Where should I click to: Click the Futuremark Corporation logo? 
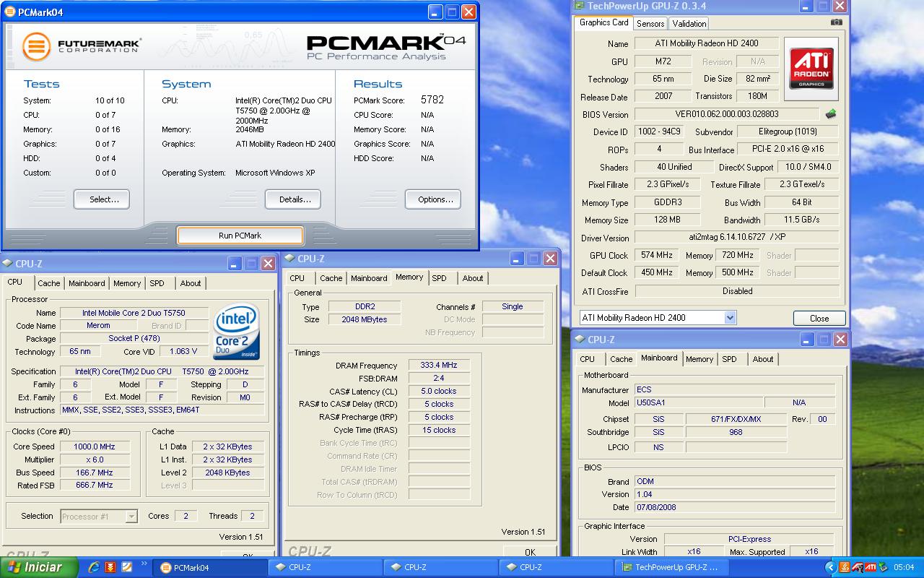pyautogui.click(x=81, y=46)
